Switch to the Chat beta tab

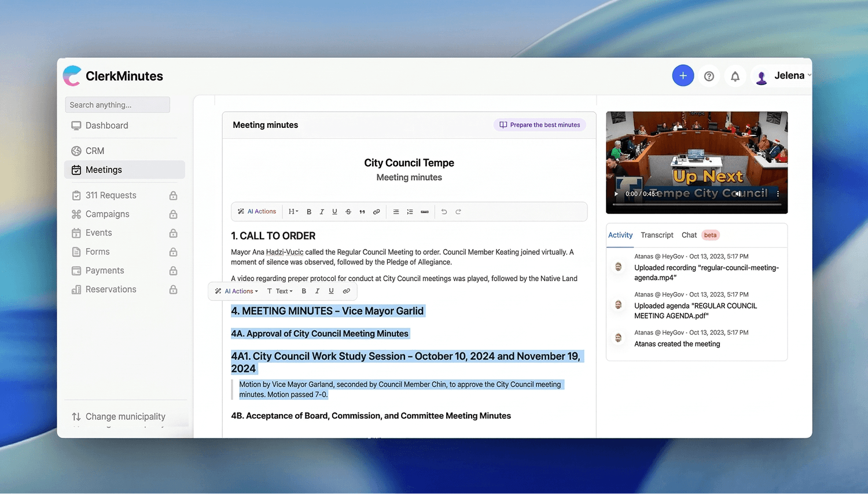pyautogui.click(x=700, y=235)
